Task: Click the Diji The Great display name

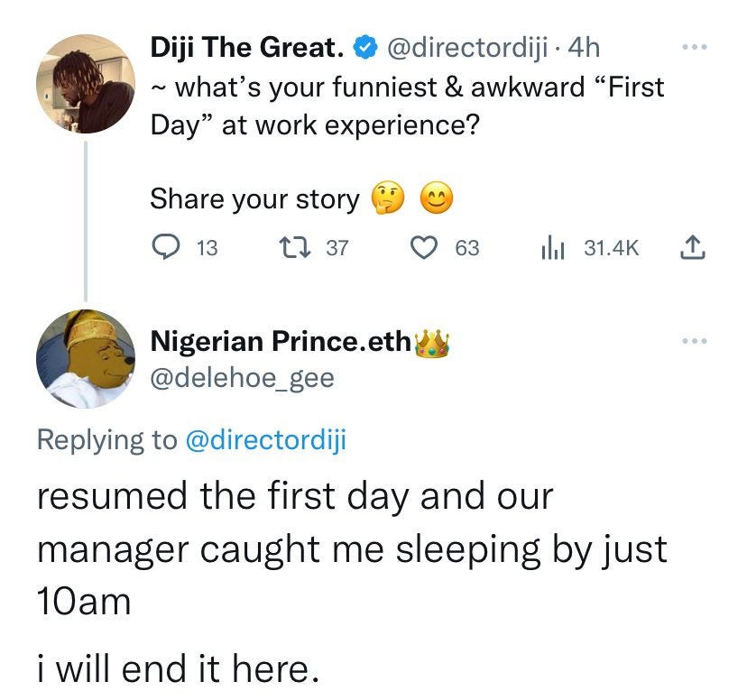Action: (x=246, y=47)
